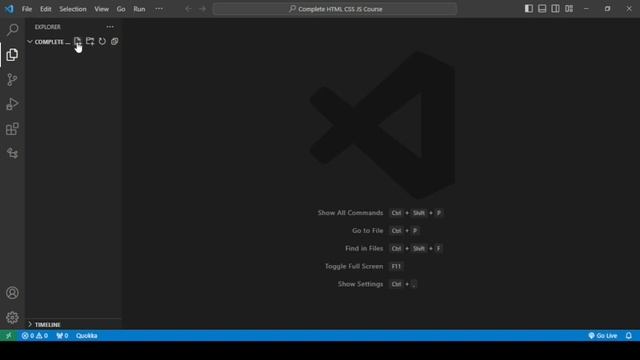Open the Edit menu
Image resolution: width=640 pixels, height=360 pixels.
[x=46, y=9]
